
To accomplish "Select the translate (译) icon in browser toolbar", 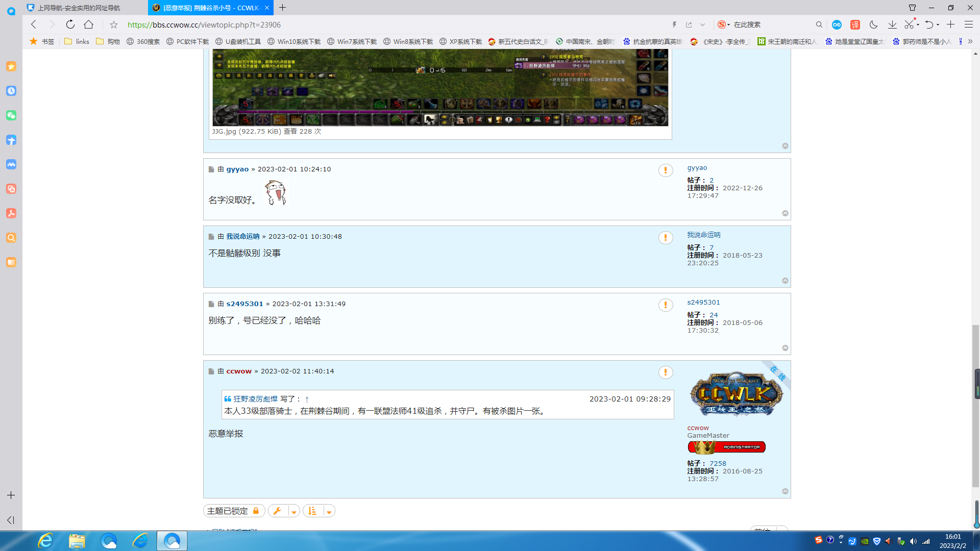I will pos(855,24).
